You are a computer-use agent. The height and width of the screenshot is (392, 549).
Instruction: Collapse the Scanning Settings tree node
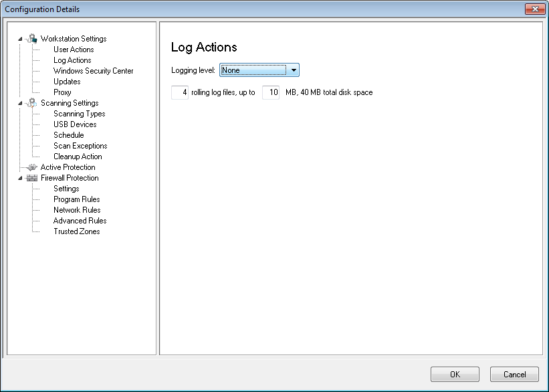(20, 103)
